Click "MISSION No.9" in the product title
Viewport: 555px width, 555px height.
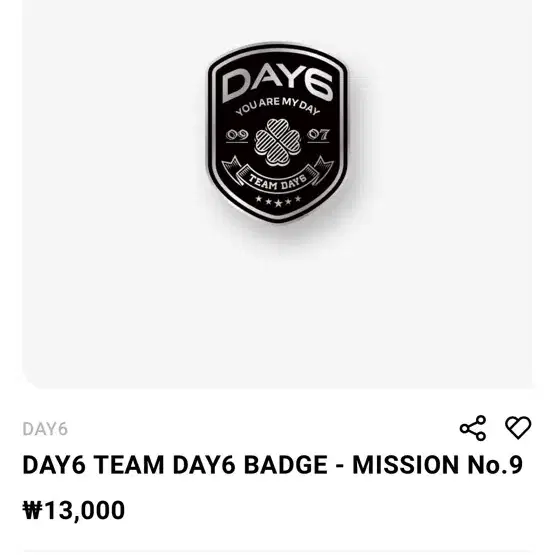(x=437, y=465)
